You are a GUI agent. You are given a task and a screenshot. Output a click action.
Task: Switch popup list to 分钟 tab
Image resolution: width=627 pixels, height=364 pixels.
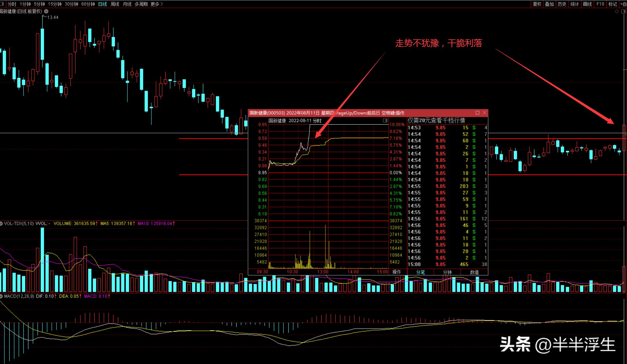(447, 272)
